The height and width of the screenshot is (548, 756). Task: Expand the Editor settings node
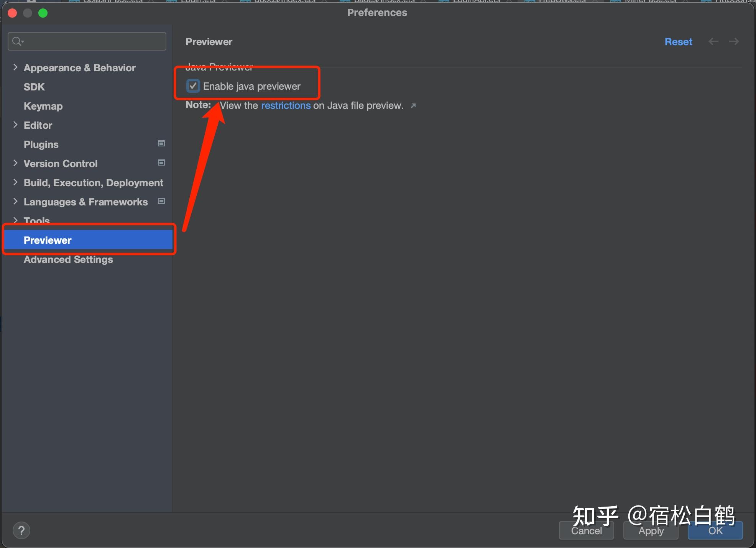[15, 125]
